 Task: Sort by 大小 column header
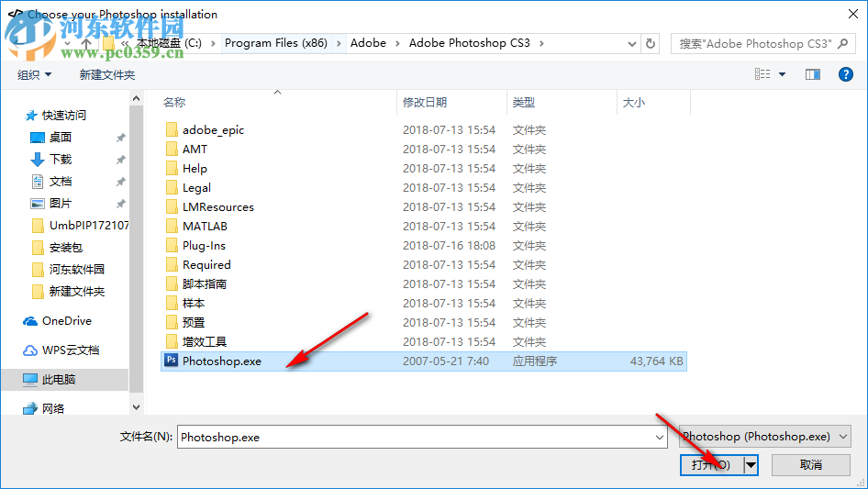[x=634, y=103]
